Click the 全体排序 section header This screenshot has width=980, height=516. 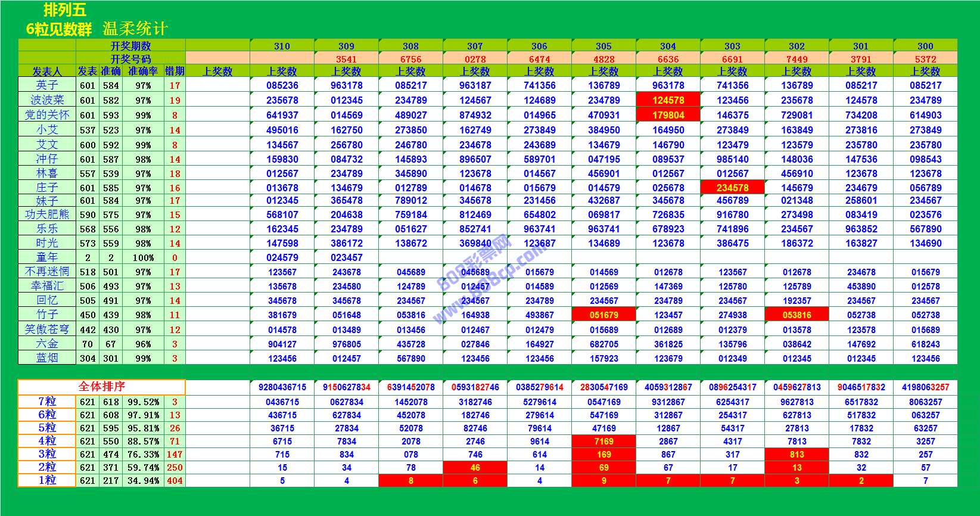click(101, 387)
